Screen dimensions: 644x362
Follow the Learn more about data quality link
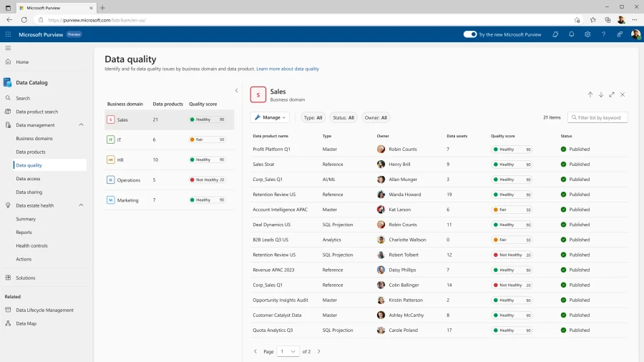point(288,69)
